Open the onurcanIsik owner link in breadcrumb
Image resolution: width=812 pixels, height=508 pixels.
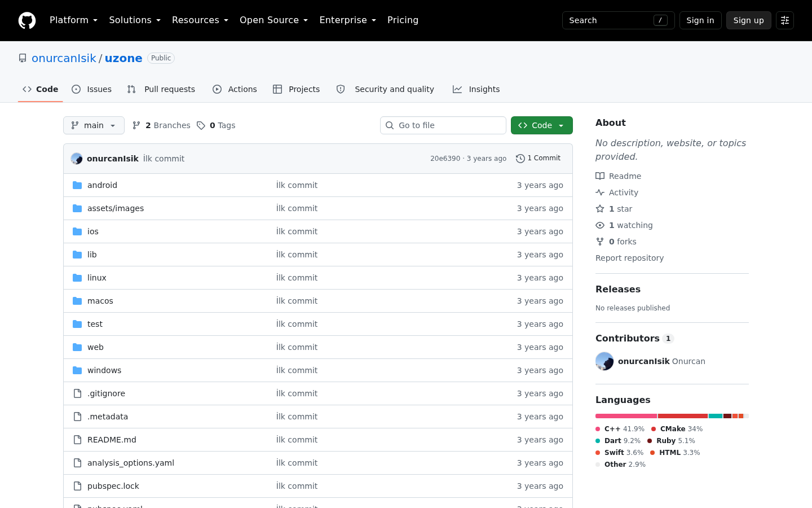[64, 58]
